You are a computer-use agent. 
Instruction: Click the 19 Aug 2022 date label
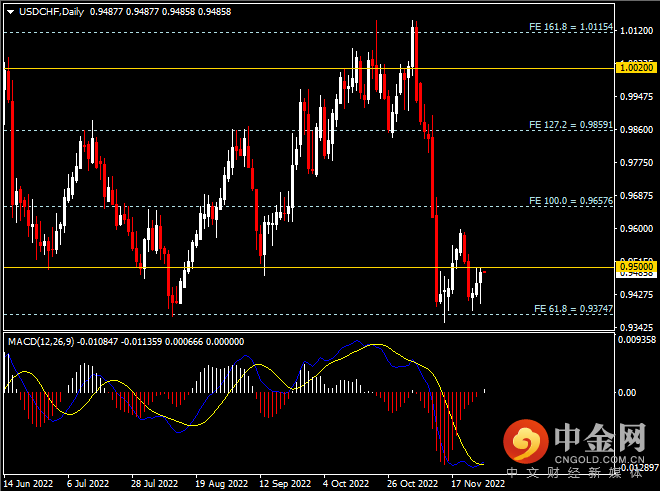[218, 481]
